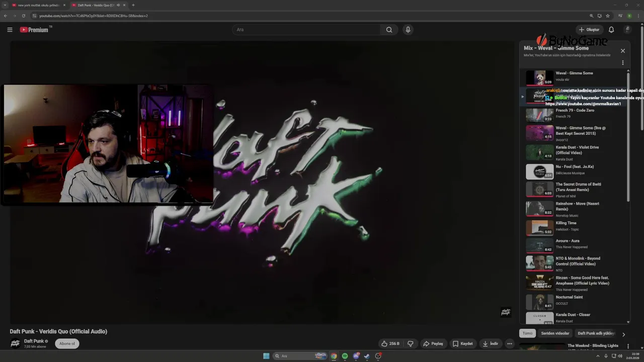This screenshot has width=644, height=362.
Task: Open Chrome profile avatar
Action: [629, 16]
